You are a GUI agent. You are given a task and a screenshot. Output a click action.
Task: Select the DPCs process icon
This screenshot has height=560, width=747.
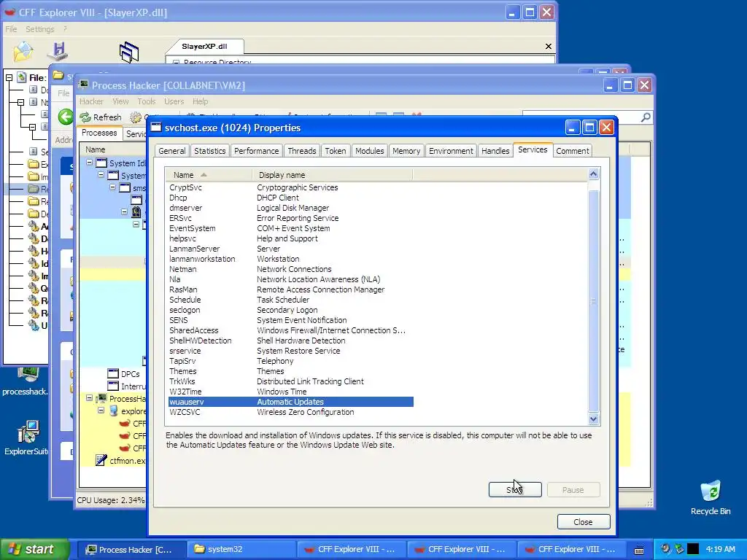(x=113, y=374)
